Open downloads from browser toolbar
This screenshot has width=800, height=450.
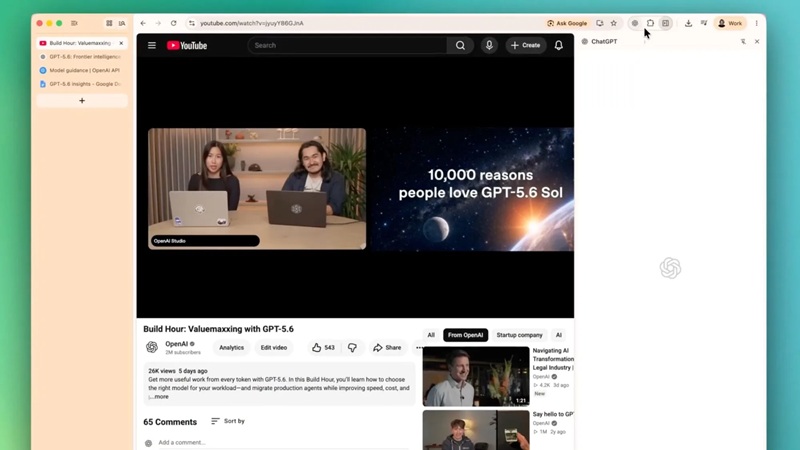688,23
